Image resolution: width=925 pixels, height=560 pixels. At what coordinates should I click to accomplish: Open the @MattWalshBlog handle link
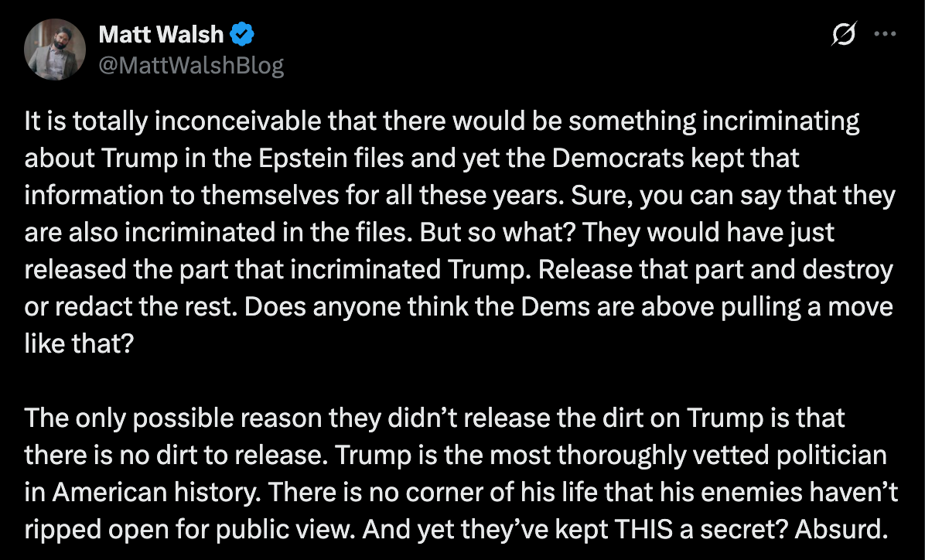tap(191, 66)
